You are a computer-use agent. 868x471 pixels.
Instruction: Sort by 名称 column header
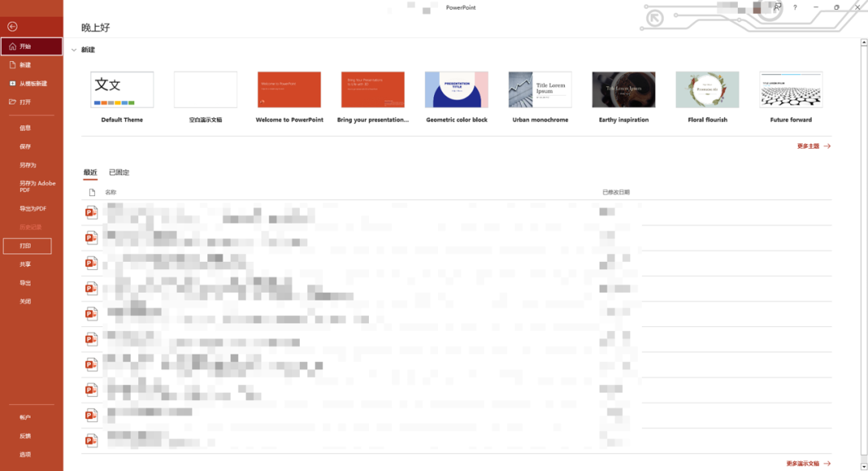[111, 192]
